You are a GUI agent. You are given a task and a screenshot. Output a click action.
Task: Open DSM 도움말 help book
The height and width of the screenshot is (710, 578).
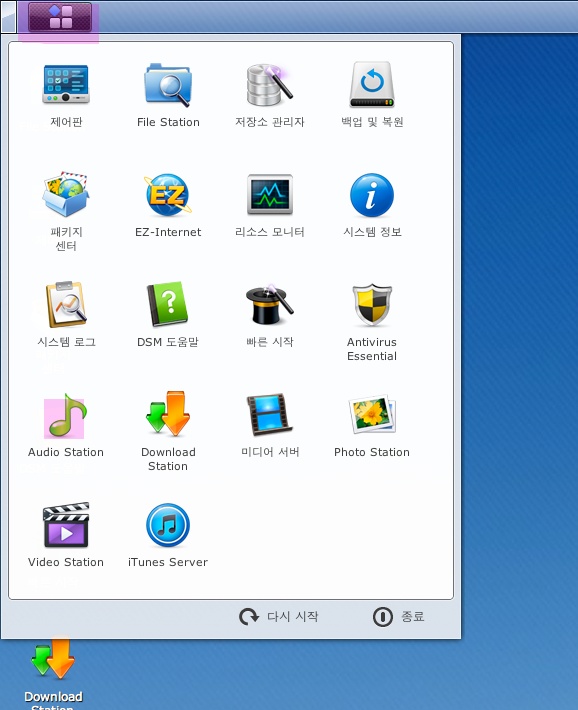coord(168,304)
